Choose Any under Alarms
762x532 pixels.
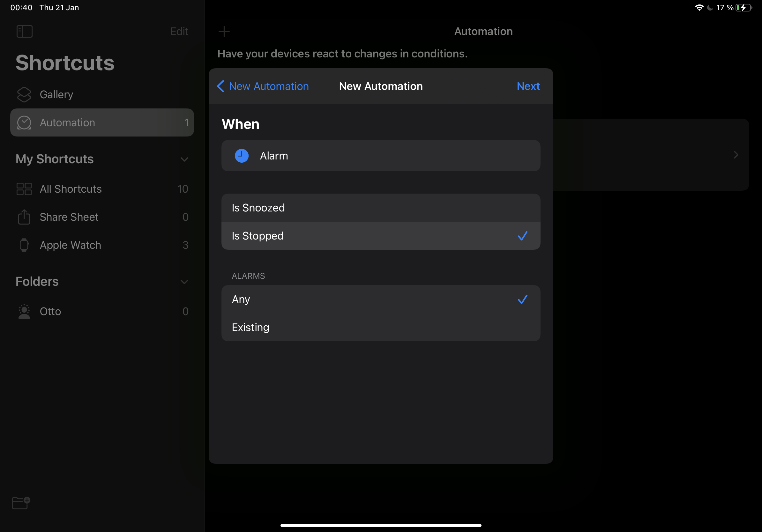tap(381, 299)
